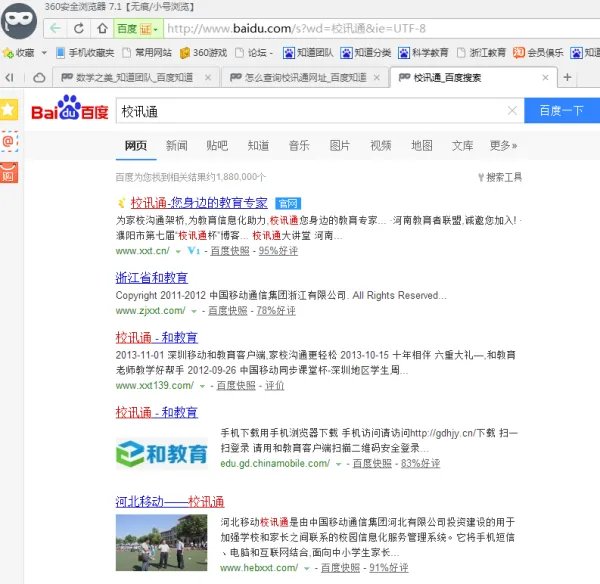The width and height of the screenshot is (600, 584).
Task: Expand the 收藏 dropdown arrow
Action: 44,52
